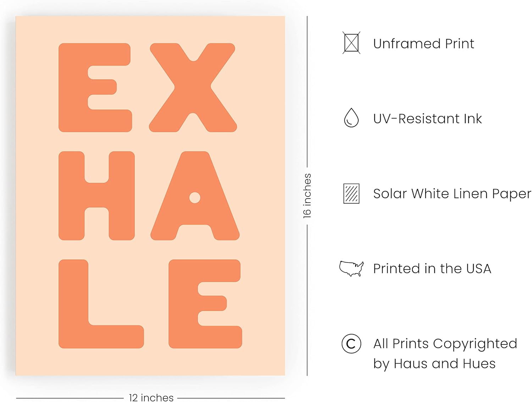Click the large orange letter X
Image resolution: width=532 pixels, height=402 pixels.
pos(193,87)
